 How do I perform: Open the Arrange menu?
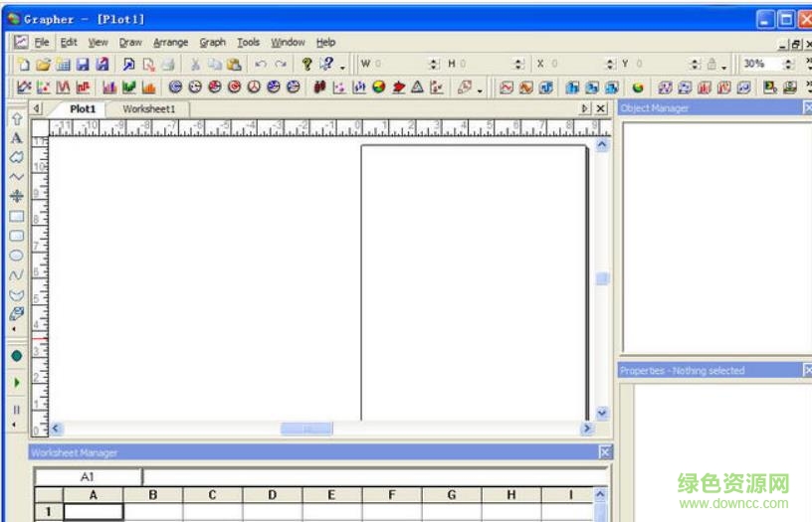pyautogui.click(x=170, y=43)
